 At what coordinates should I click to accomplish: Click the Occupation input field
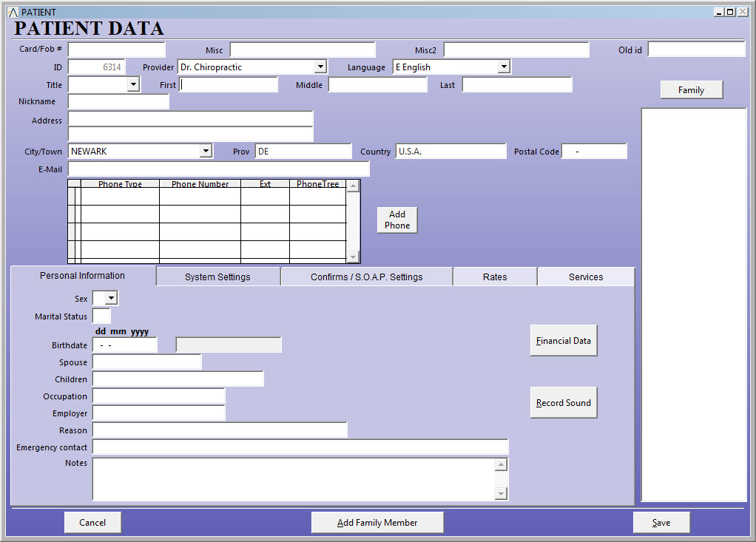pyautogui.click(x=159, y=396)
